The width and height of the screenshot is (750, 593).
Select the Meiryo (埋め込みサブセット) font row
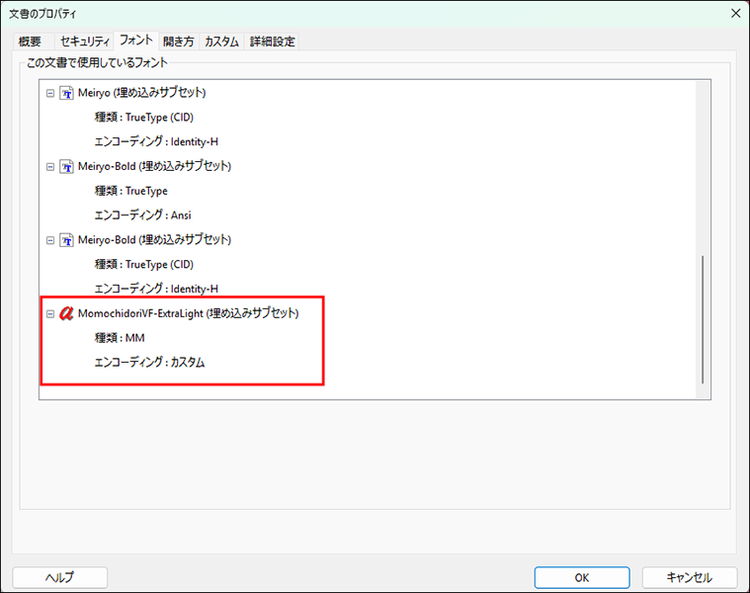coord(142,93)
